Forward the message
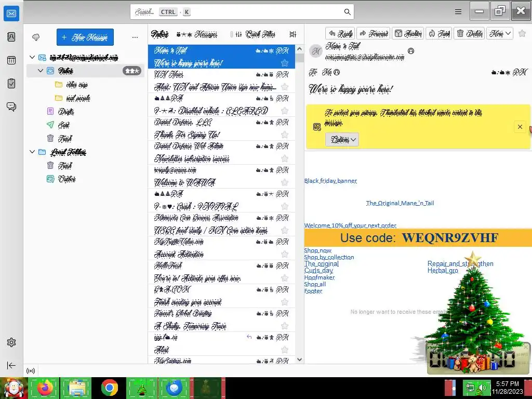532x399 pixels. point(374,33)
